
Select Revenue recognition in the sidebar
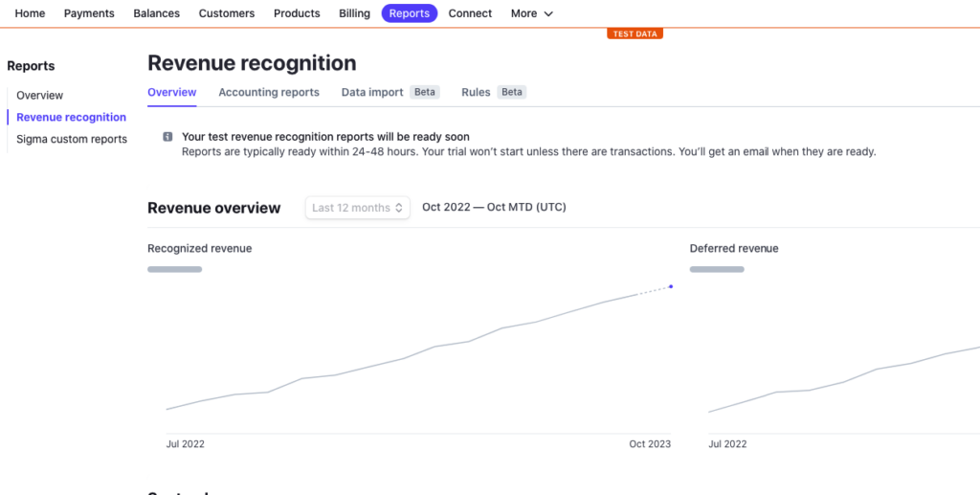pyautogui.click(x=71, y=117)
